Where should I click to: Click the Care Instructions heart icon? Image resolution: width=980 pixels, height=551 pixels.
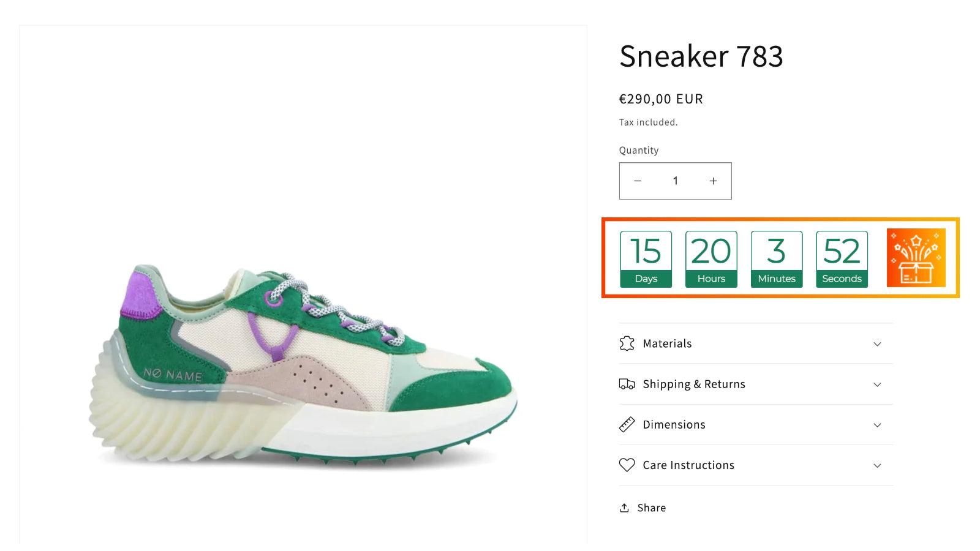(x=627, y=465)
